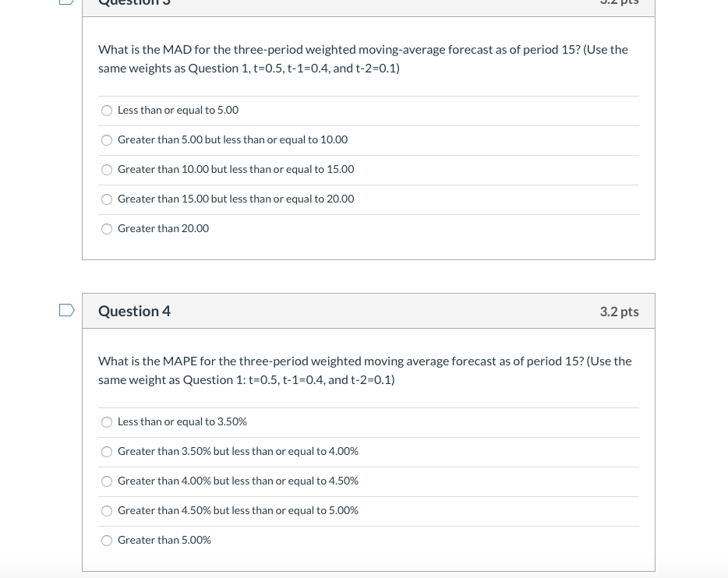Viewport: 728px width, 578px height.
Task: Select 'Less than or equal to 5.00' for Question 3
Action: coord(107,111)
